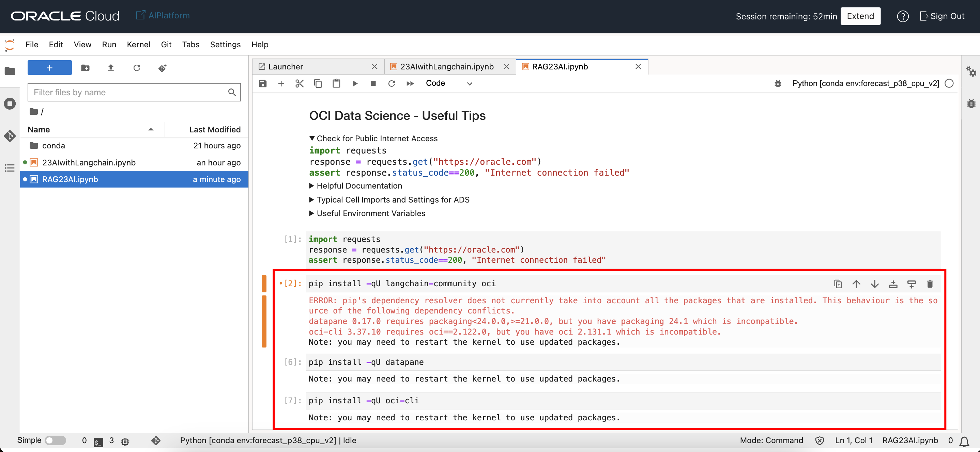Screen dimensions: 980x452
Task: Delete cell 2 using the trash icon
Action: tap(930, 284)
